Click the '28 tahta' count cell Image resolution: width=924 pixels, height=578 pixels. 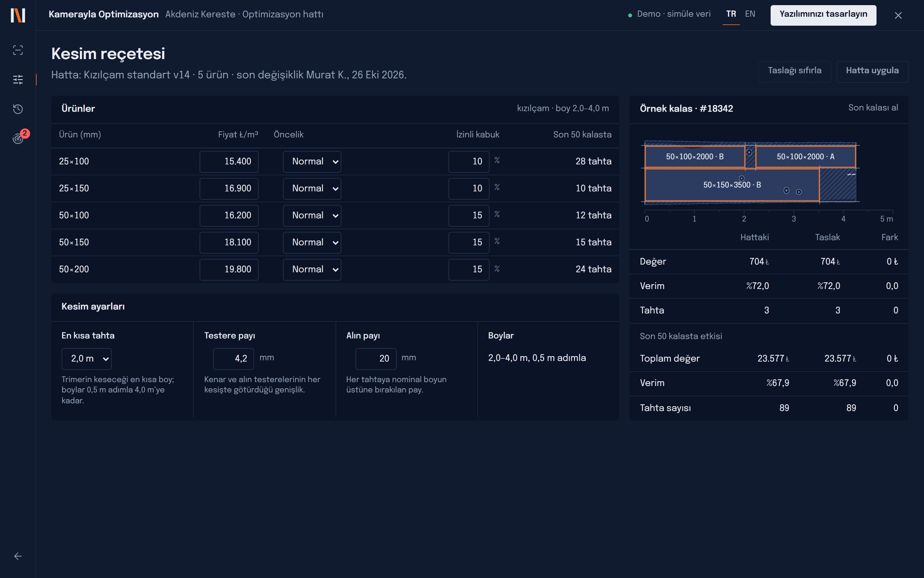593,161
